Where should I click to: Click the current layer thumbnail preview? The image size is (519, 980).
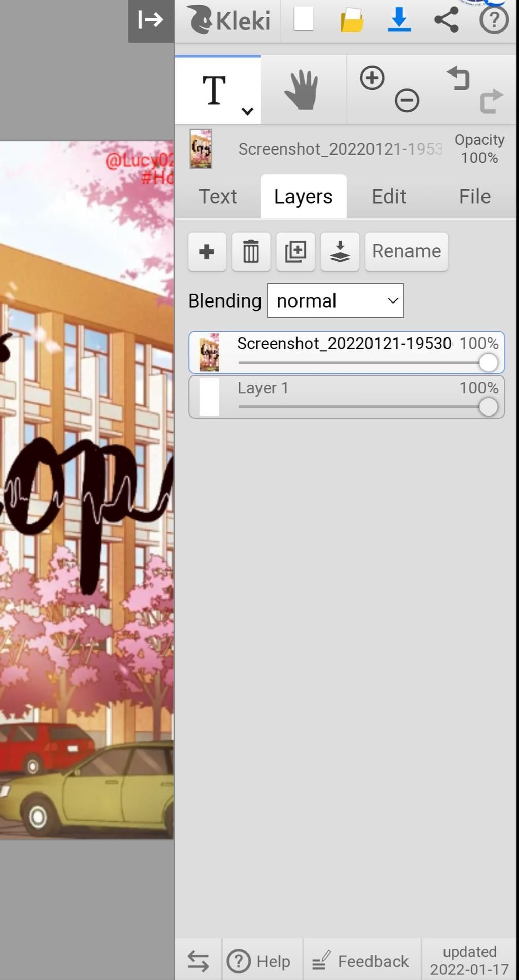point(201,149)
